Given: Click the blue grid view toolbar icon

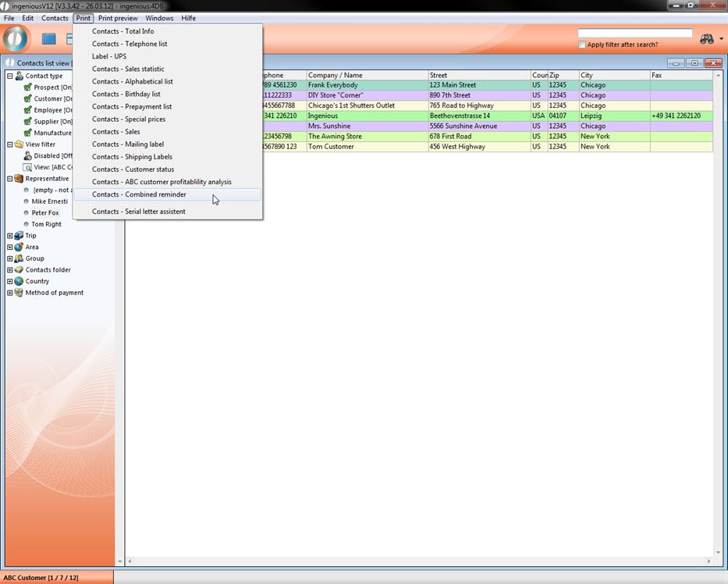Looking at the screenshot, I should (x=49, y=39).
